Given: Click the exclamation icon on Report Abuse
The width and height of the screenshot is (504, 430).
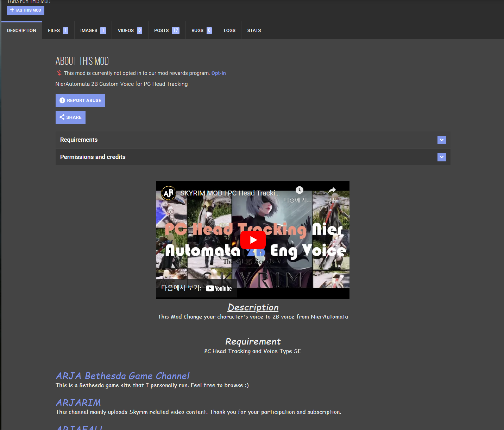Looking at the screenshot, I should tap(62, 100).
